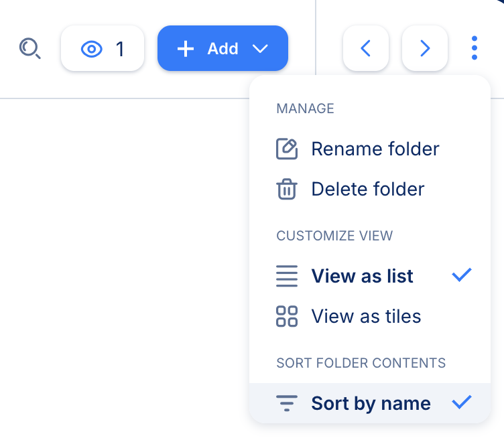Go back with the left arrow button
Viewport: 504px width, 442px height.
coord(365,48)
